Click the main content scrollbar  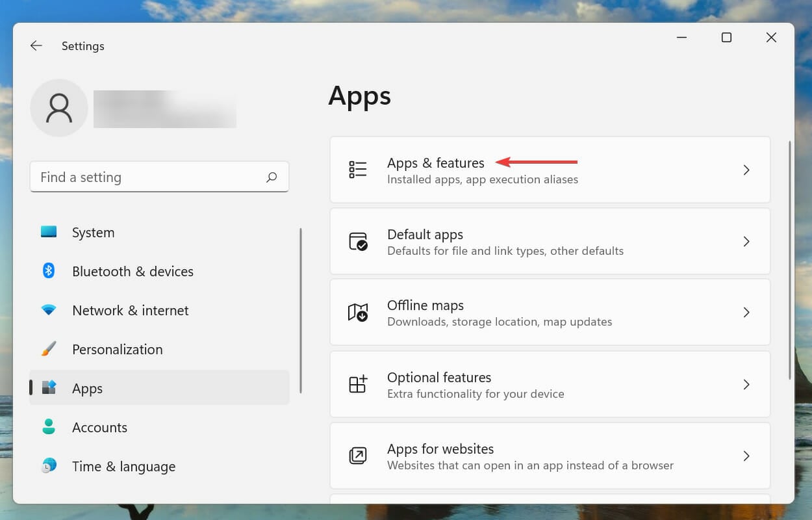[x=790, y=260]
